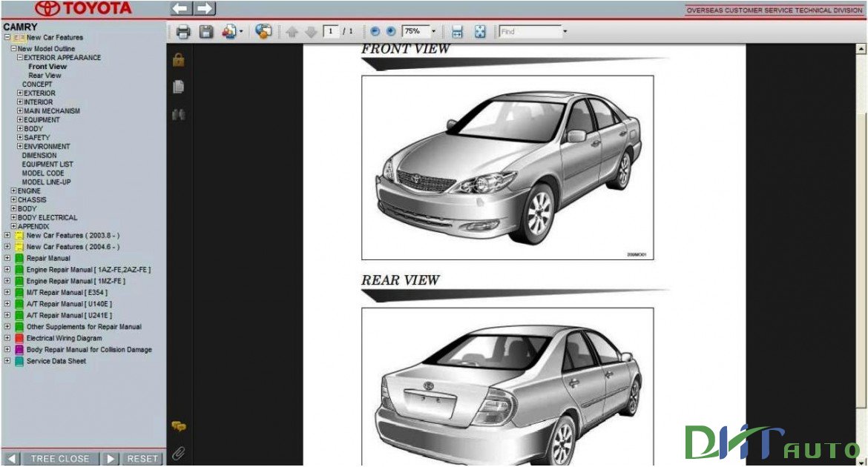868x467 pixels.
Task: Open A/T Repair Manual [U140E]
Action: tap(69, 305)
